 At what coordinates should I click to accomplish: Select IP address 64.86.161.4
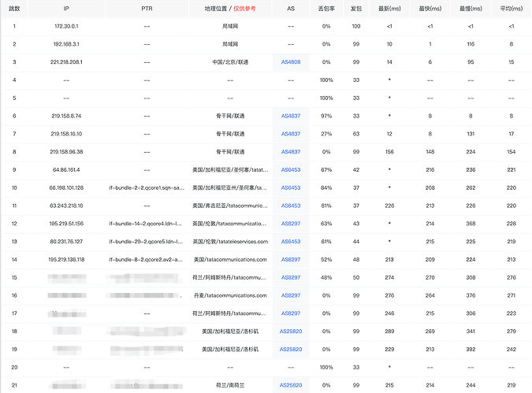pos(66,170)
